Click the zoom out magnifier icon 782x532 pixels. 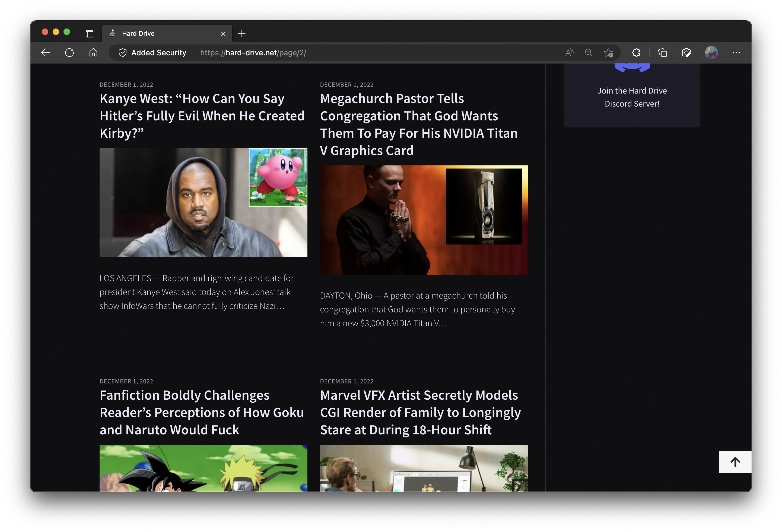click(x=589, y=52)
